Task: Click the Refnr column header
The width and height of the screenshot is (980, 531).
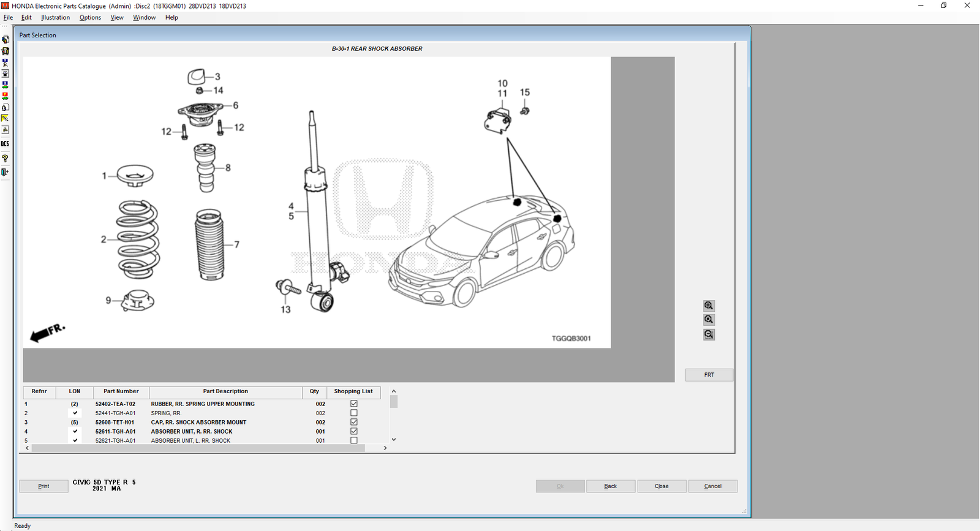Action: [x=39, y=391]
